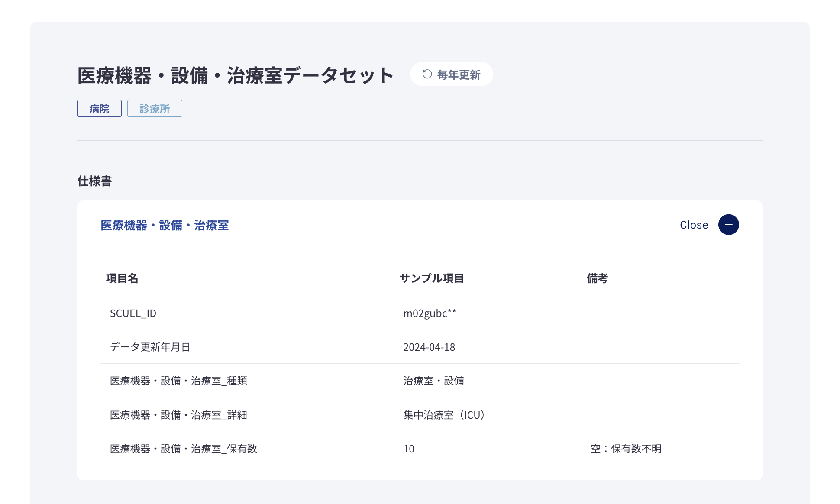Click the 空：保有数不明 remark text
Viewport: 840px width, 504px height.
(x=625, y=449)
